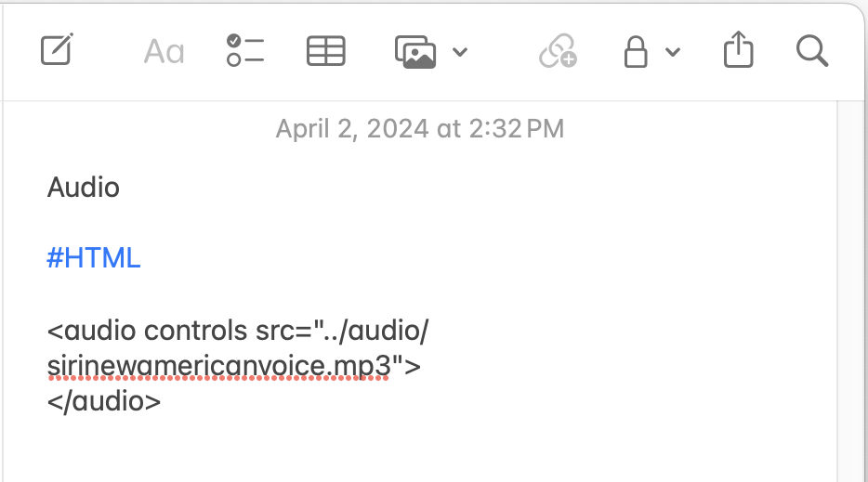Open the Aa text format options
This screenshot has height=482, width=868.
[x=164, y=52]
